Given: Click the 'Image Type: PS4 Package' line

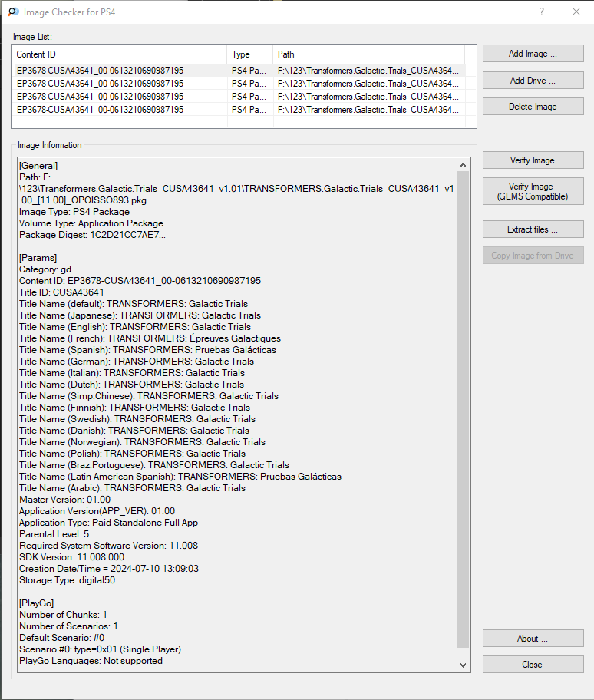Looking at the screenshot, I should click(74, 212).
